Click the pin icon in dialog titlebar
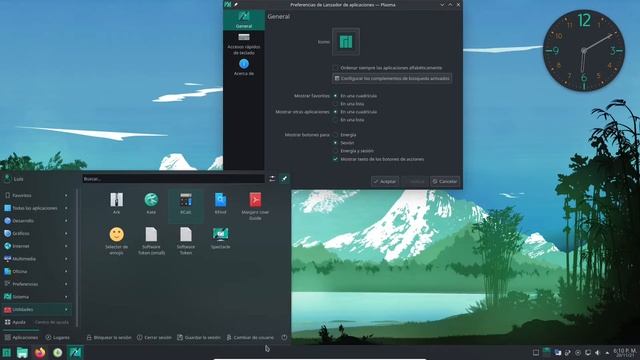 tap(236, 5)
